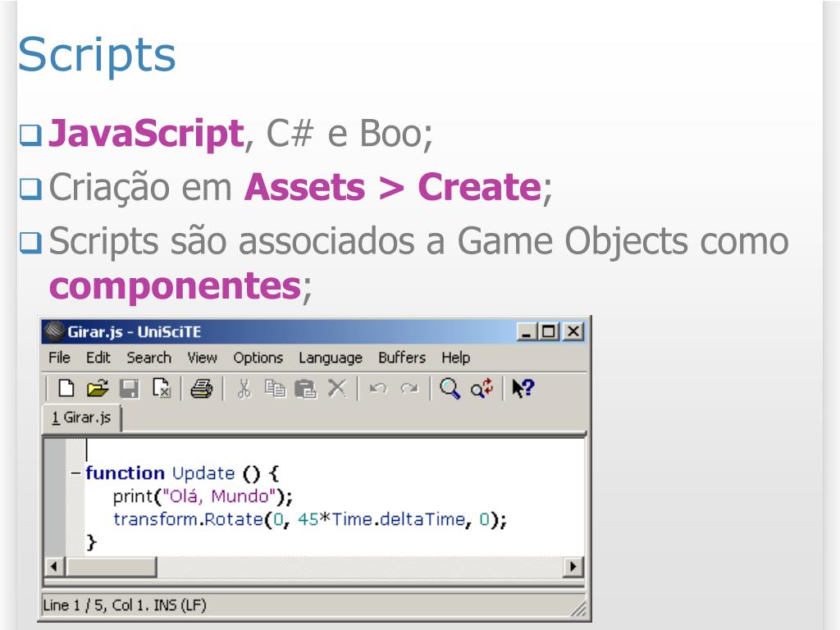Click the closing brace line in the editor
This screenshot has width=840, height=630.
tap(92, 542)
